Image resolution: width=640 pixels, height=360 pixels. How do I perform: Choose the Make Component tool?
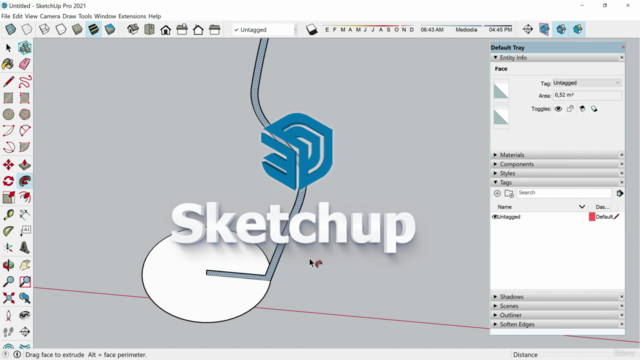coord(24,48)
